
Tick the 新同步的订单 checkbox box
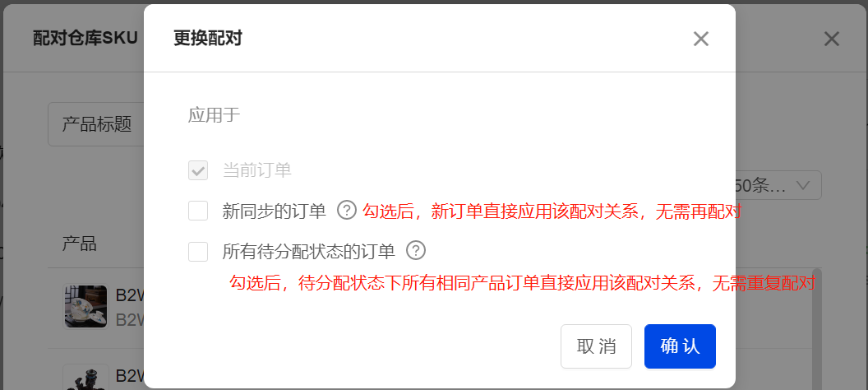(x=198, y=211)
